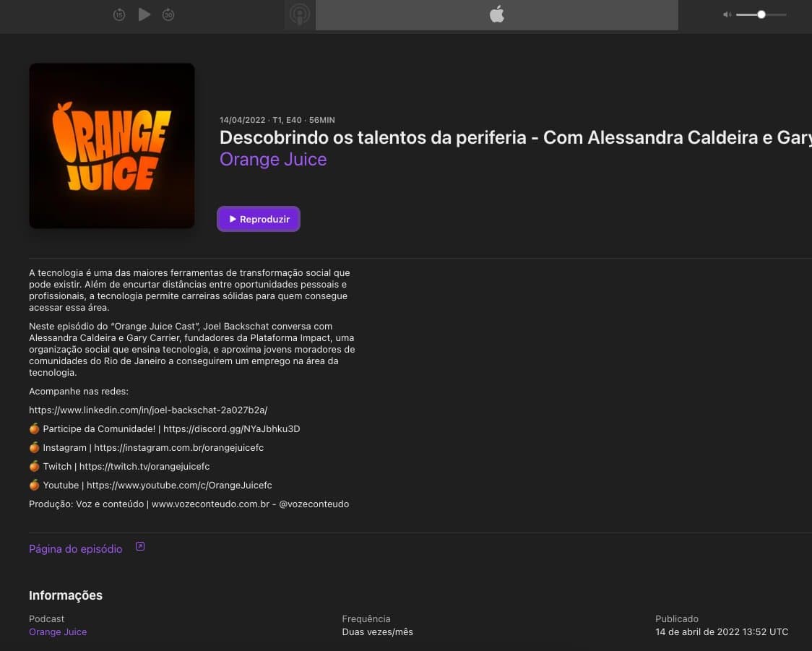Open the Twitch orangejuicefc link

click(144, 467)
